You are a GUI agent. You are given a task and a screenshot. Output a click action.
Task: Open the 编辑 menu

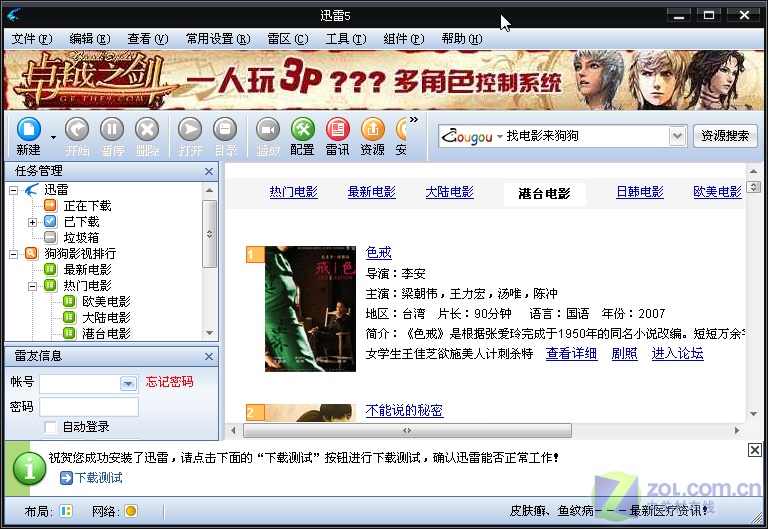pos(90,39)
